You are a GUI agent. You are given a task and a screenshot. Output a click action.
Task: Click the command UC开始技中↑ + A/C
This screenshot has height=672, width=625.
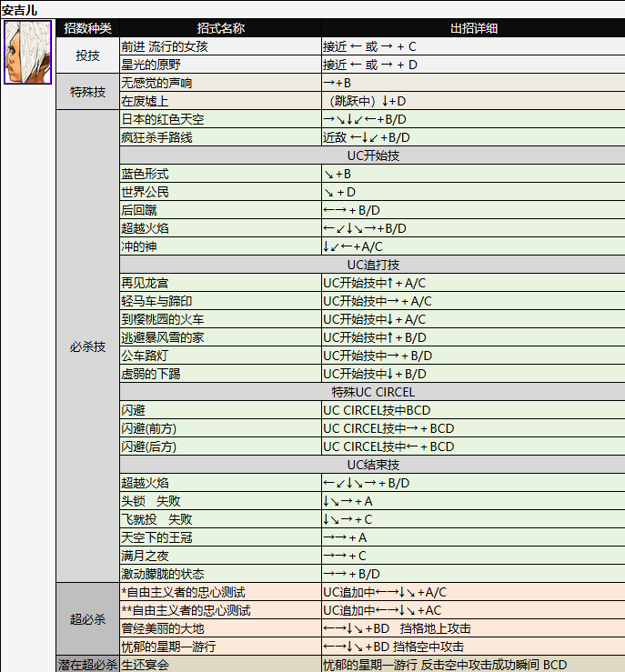375,283
